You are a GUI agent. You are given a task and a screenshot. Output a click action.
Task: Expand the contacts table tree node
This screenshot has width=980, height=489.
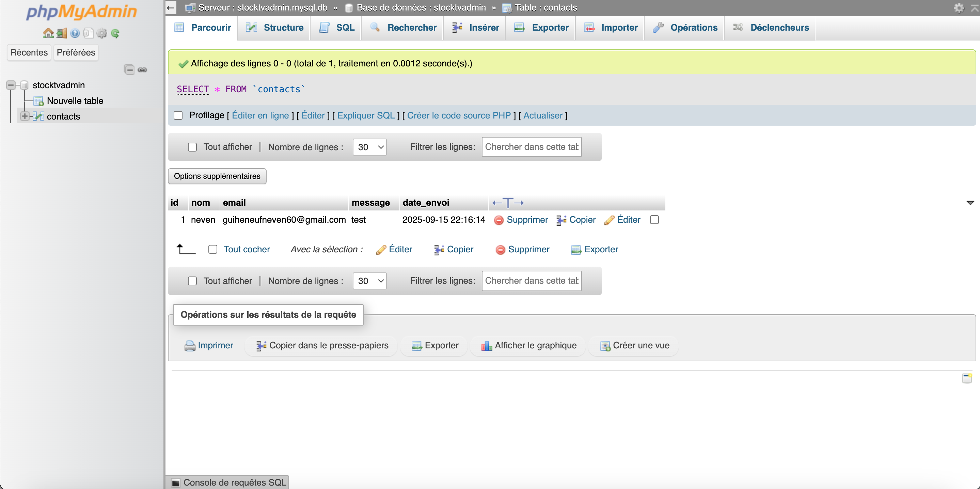click(x=25, y=116)
